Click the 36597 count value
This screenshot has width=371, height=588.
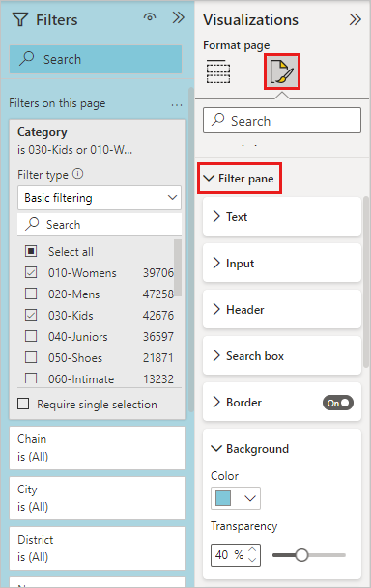click(x=157, y=336)
